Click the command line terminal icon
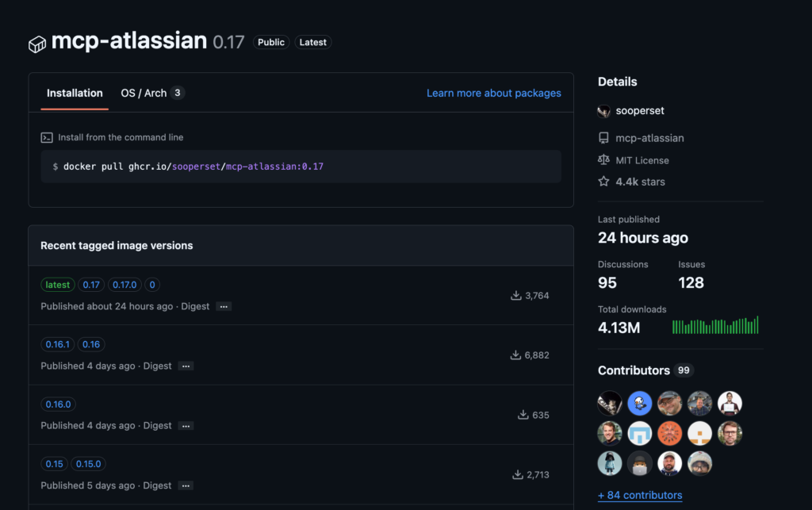Screen dimensions: 812x510 point(48,137)
